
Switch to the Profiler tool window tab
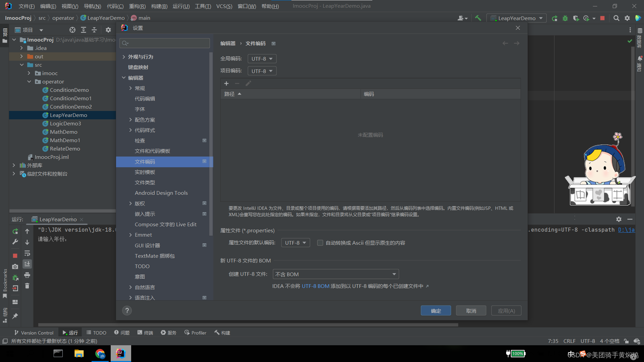[195, 333]
